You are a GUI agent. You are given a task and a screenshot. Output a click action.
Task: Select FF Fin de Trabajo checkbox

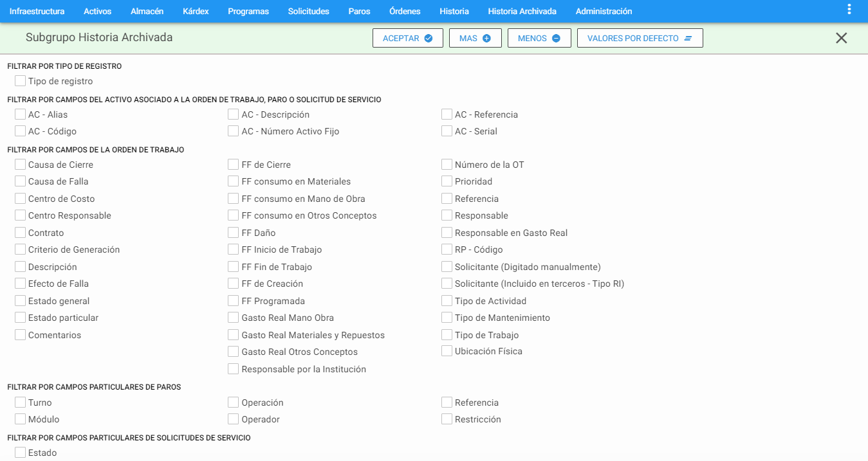point(234,267)
